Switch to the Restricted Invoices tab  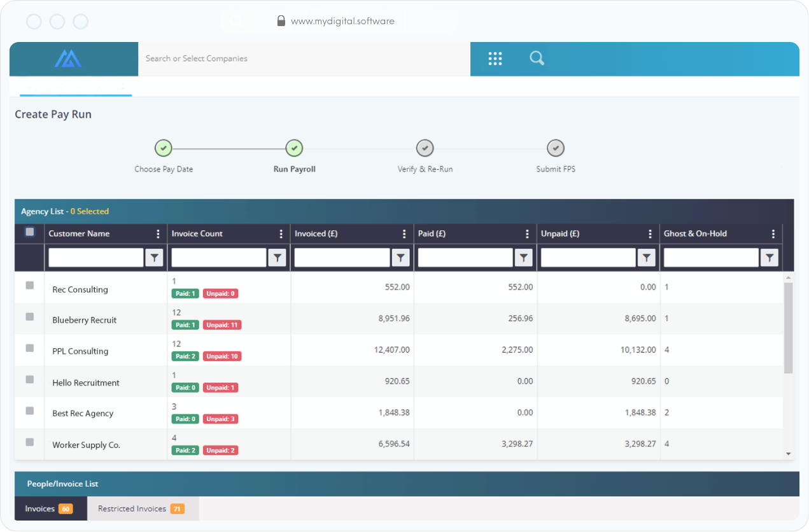[141, 508]
